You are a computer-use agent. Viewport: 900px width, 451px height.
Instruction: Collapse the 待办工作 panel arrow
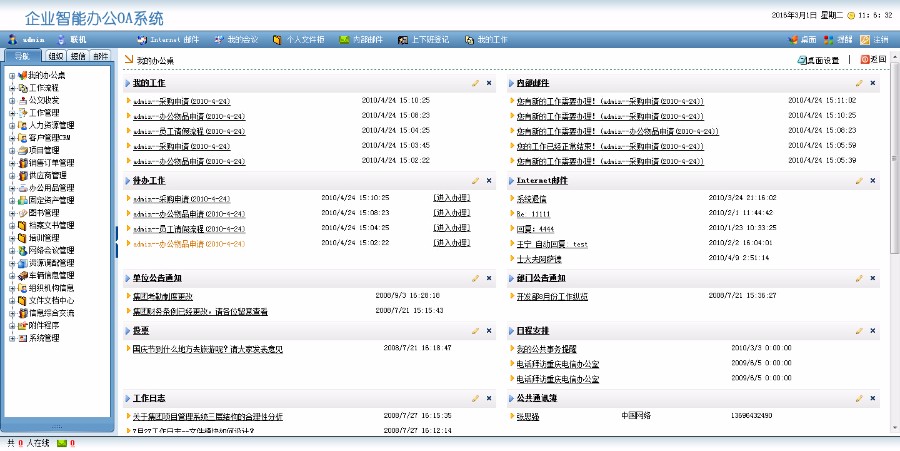coord(126,181)
